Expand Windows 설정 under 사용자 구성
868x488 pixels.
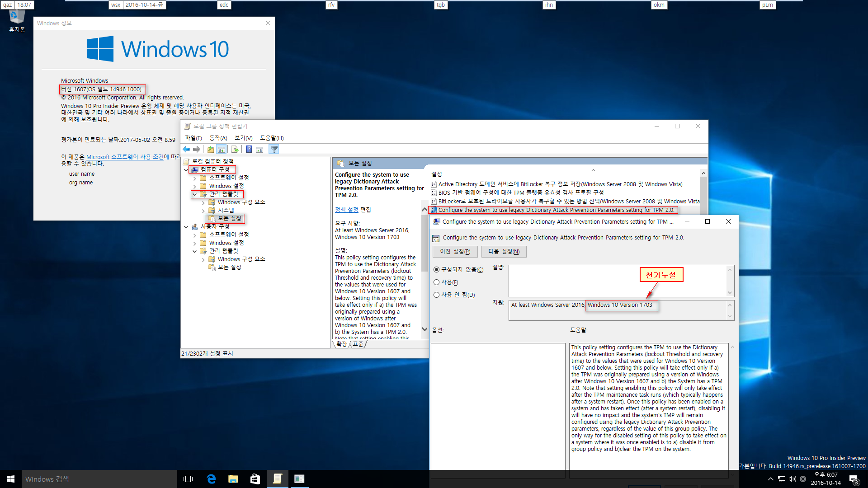(195, 243)
